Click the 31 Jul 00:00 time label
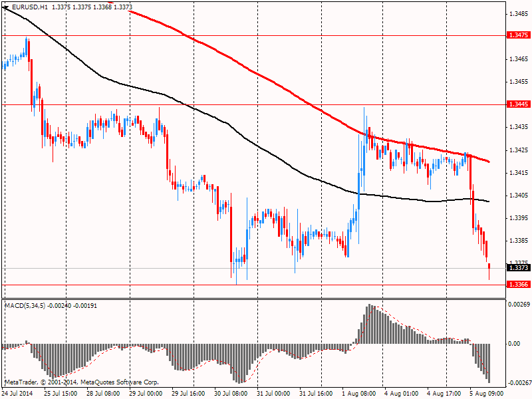The height and width of the screenshot is (399, 532). coord(273,393)
